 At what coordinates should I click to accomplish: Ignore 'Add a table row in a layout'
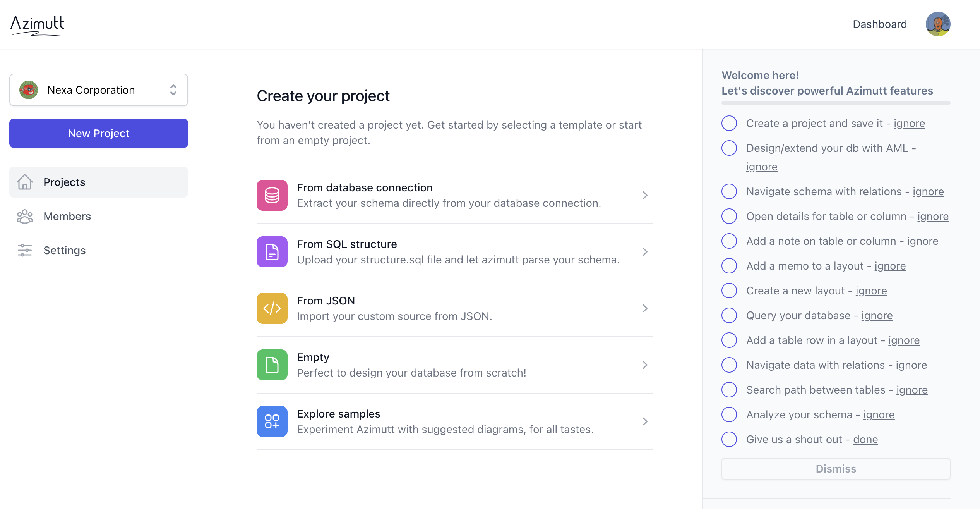point(904,340)
